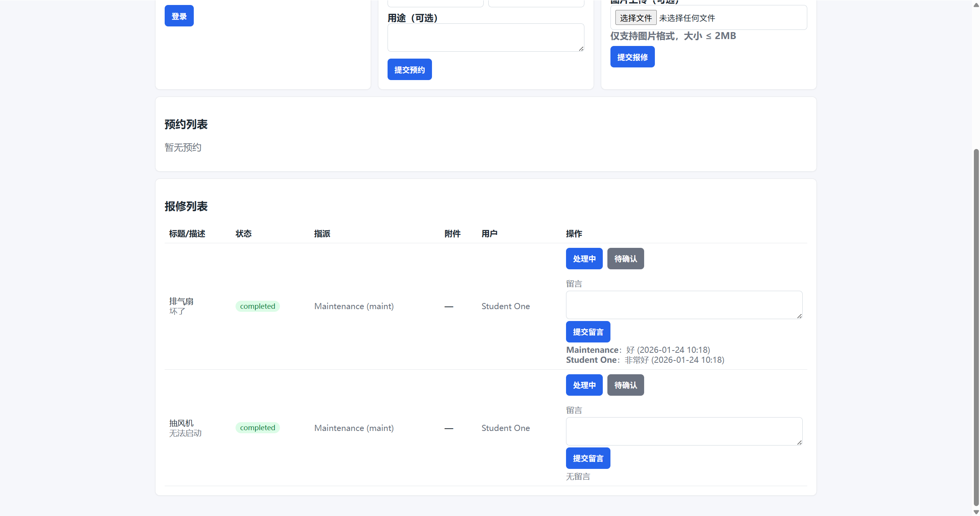Click the completed badge of 排气扇
The height and width of the screenshot is (516, 980).
(257, 306)
